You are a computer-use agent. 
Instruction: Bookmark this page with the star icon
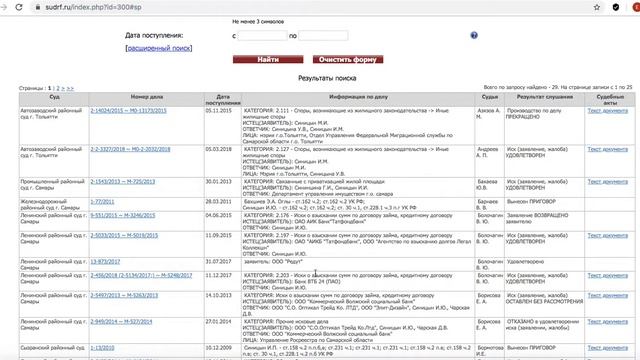[x=597, y=7]
